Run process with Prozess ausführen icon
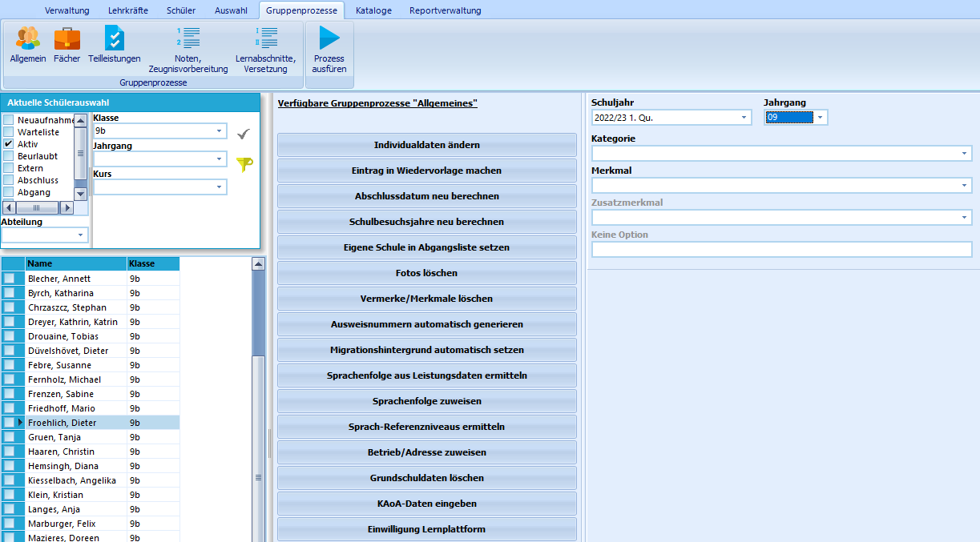Viewport: 980px width, 542px height. coord(329,50)
